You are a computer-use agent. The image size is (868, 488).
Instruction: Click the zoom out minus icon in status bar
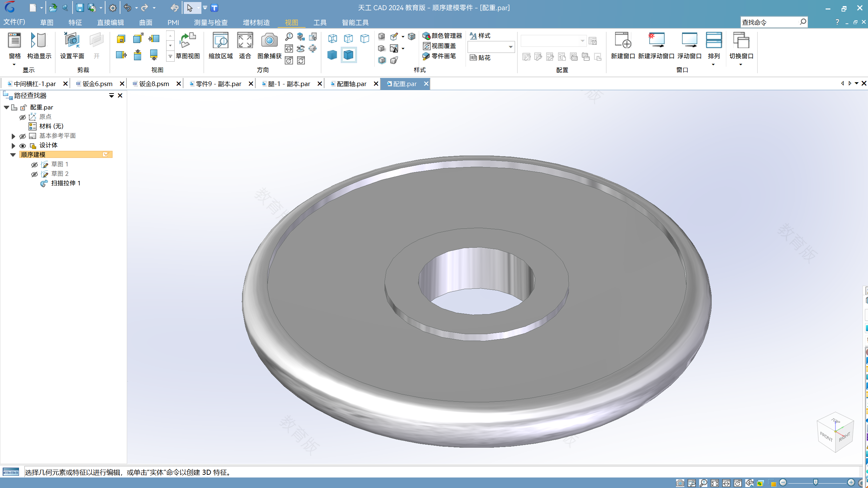coord(783,483)
